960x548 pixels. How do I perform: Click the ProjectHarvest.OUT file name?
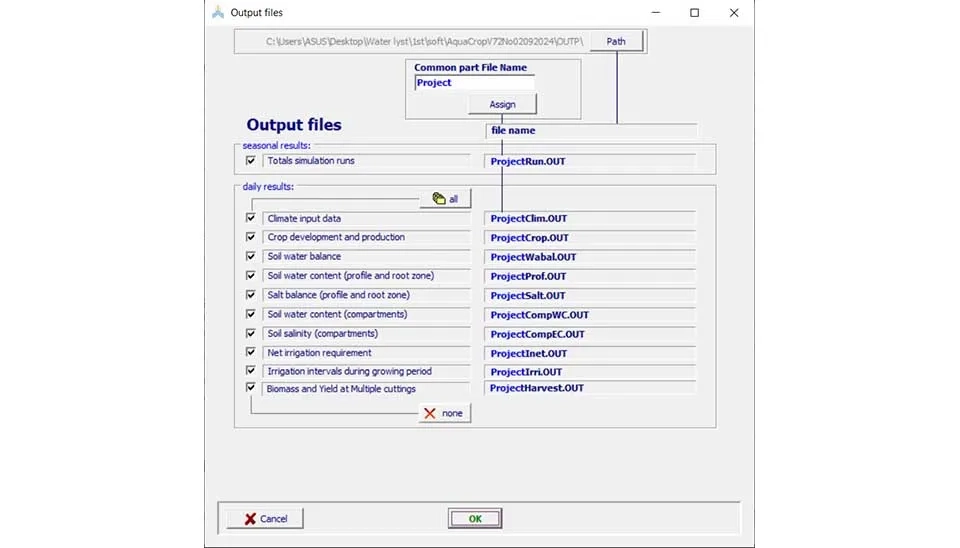click(590, 388)
